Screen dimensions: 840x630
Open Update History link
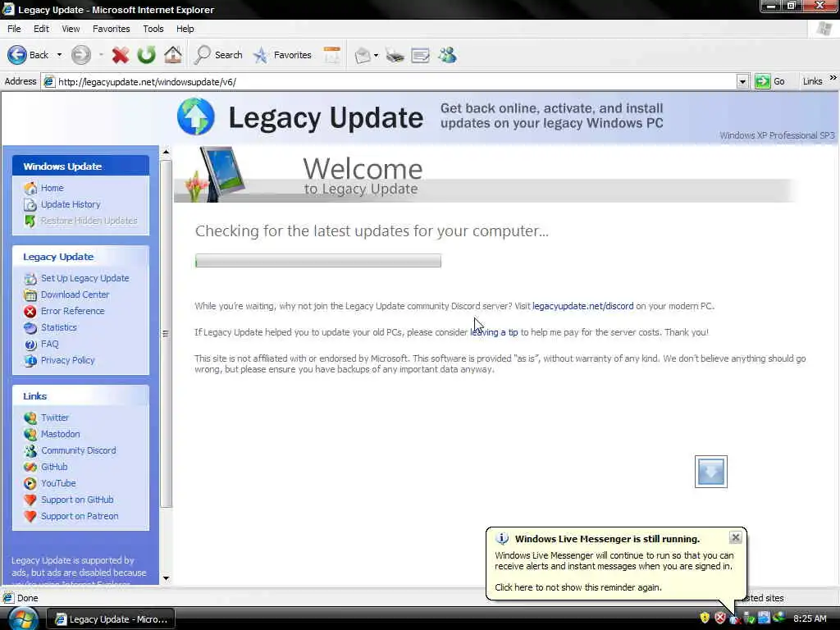pyautogui.click(x=71, y=204)
